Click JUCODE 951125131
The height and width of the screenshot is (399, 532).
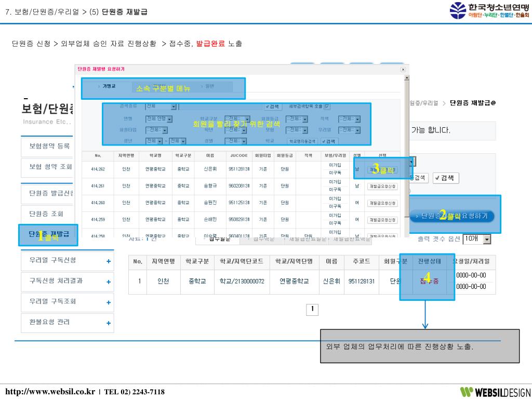point(239,203)
